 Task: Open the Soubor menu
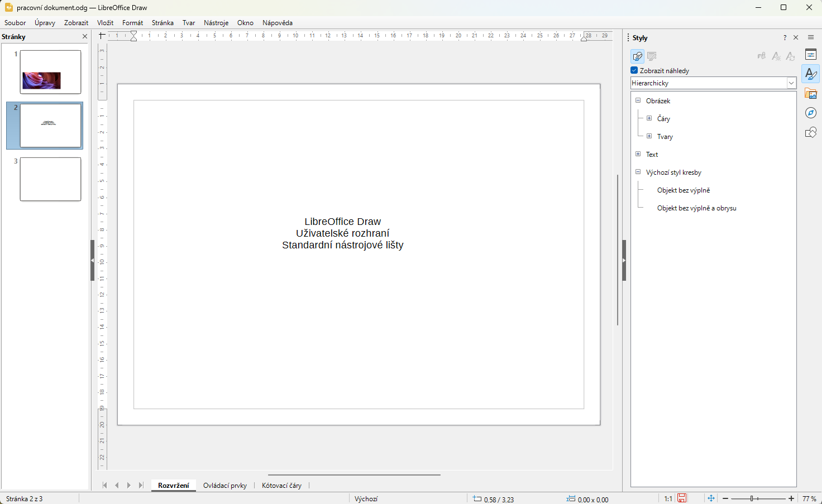tap(15, 23)
